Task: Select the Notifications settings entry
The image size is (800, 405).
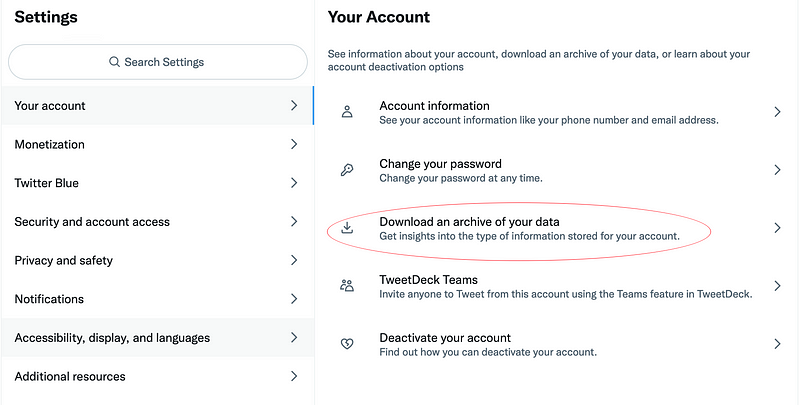Action: coord(49,299)
